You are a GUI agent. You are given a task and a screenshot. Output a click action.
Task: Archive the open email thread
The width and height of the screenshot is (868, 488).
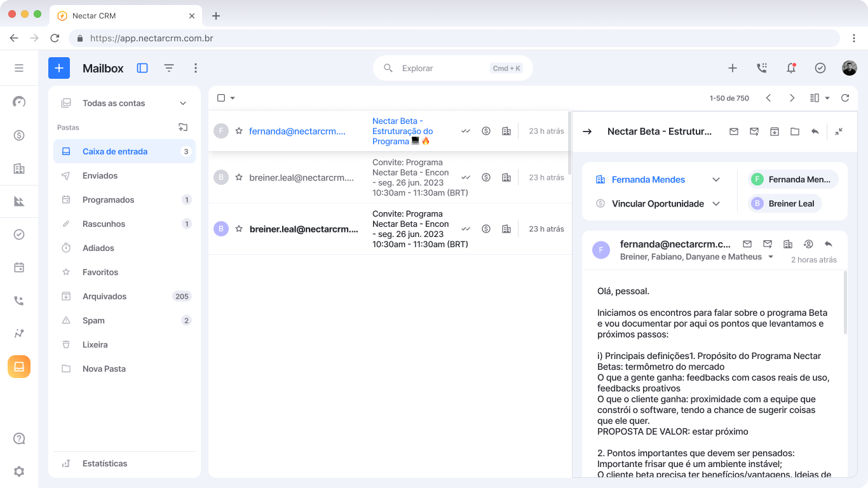click(775, 132)
